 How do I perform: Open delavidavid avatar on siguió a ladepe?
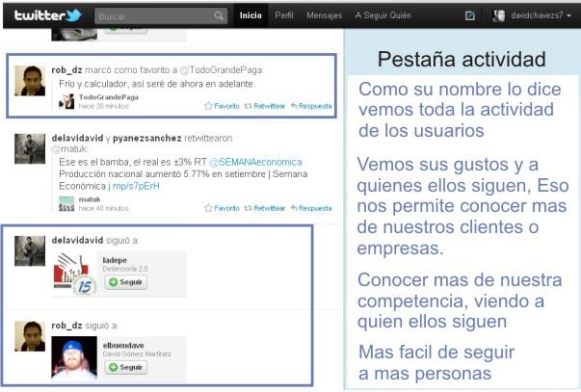(30, 251)
